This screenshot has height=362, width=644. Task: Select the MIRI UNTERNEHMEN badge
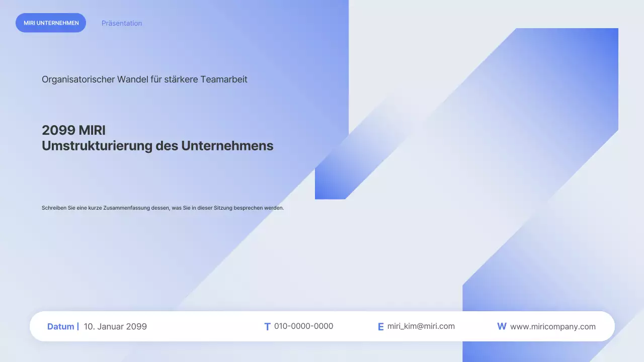51,23
